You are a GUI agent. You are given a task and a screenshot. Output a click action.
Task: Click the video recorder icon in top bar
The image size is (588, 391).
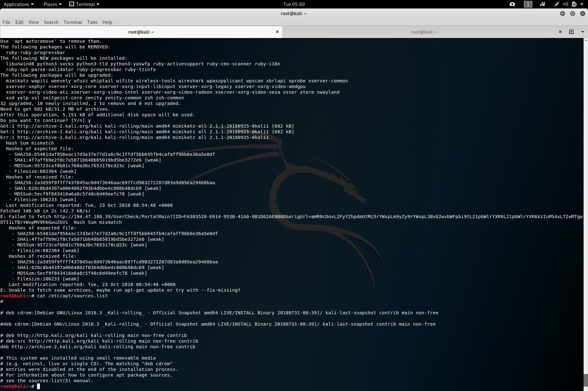click(542, 4)
